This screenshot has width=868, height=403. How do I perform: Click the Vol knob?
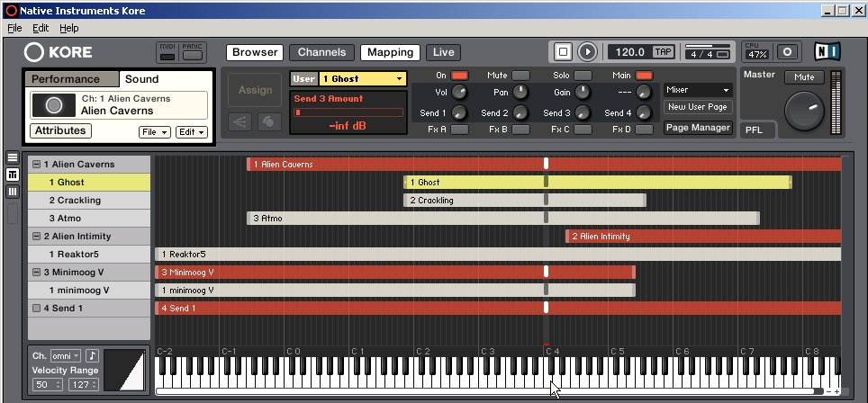459,92
